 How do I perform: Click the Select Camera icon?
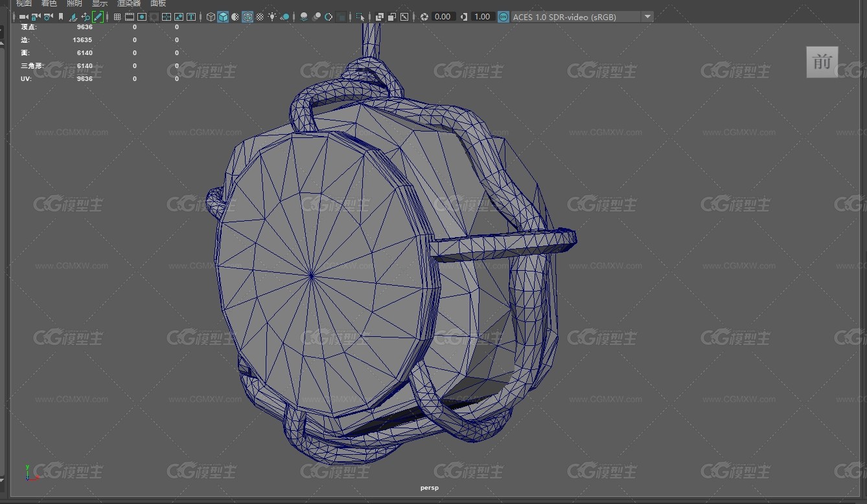(23, 17)
